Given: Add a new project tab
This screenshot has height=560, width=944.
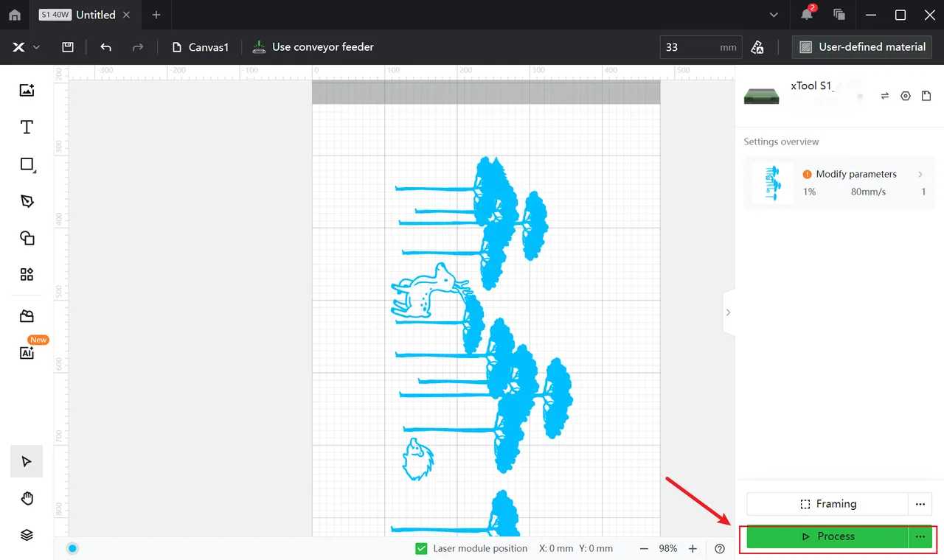Looking at the screenshot, I should click(156, 15).
